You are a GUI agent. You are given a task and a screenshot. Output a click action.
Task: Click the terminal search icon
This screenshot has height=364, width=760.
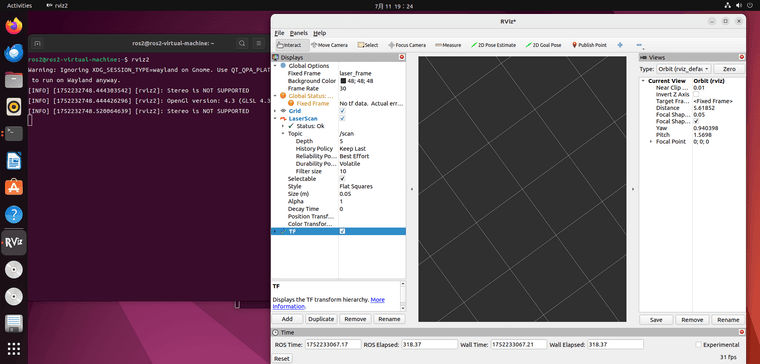pyautogui.click(x=242, y=44)
